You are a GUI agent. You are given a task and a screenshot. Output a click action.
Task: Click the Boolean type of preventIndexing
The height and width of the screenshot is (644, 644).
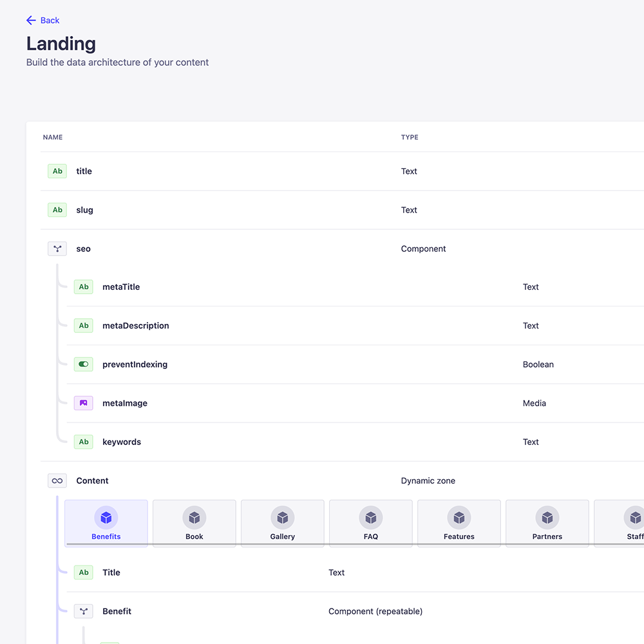(x=538, y=365)
